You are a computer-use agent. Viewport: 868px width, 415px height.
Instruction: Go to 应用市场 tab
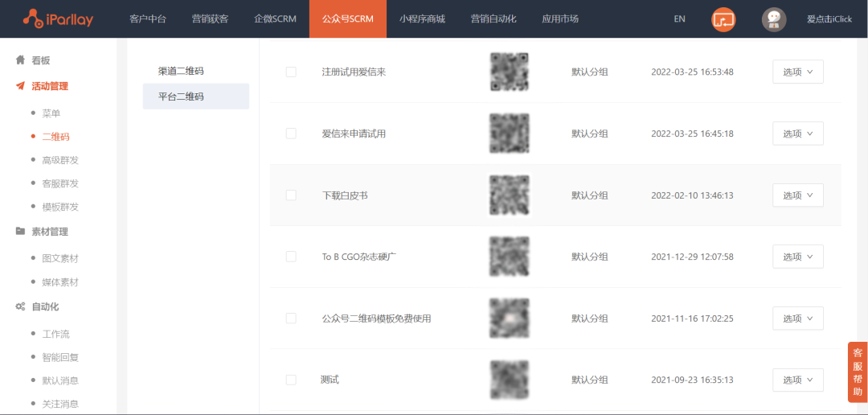tap(560, 18)
